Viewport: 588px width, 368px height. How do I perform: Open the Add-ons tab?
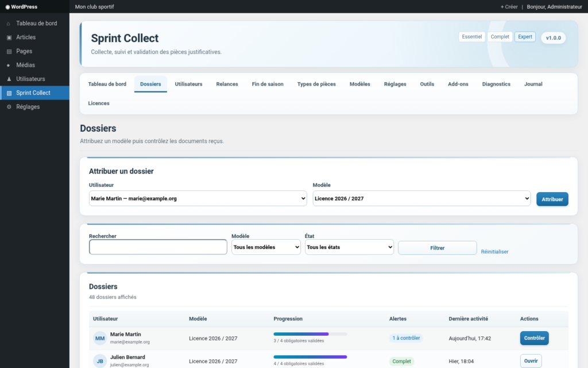[x=458, y=84]
